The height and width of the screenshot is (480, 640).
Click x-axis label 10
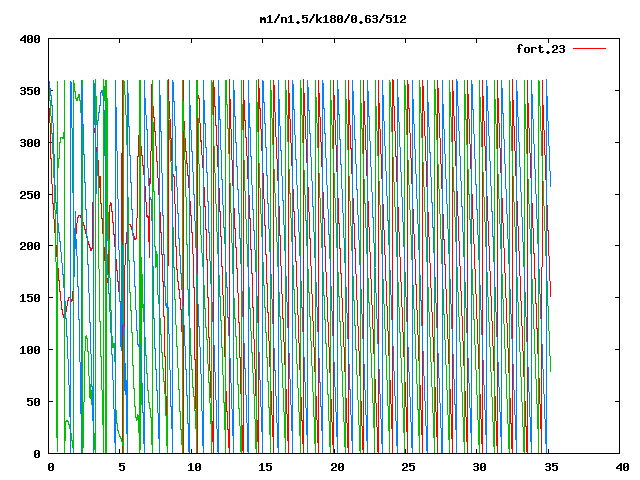tap(194, 467)
